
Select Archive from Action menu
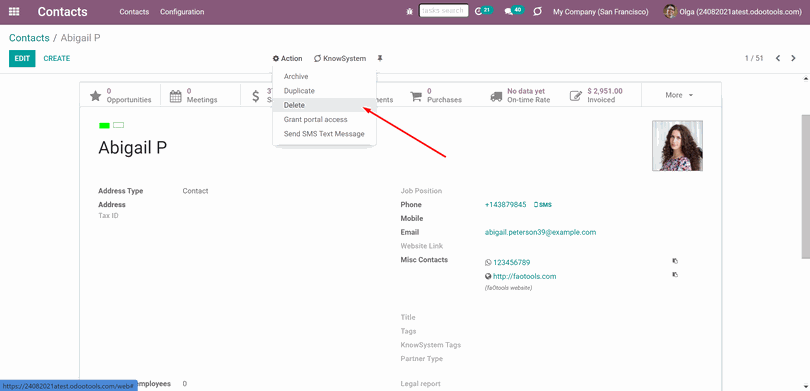(324, 76)
